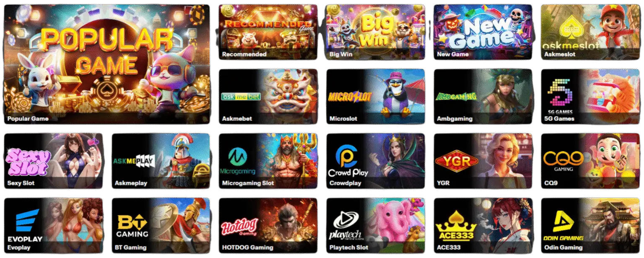Open the BT Gaming provider

click(x=161, y=226)
